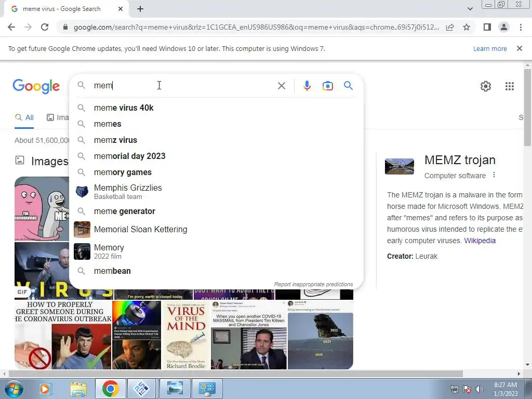
Task: Click Report inappropriate predictions
Action: click(313, 284)
